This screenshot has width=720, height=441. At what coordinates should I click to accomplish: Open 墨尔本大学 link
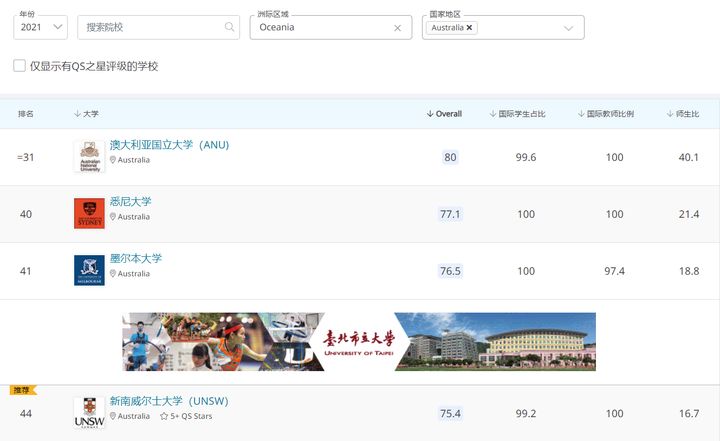click(135, 258)
